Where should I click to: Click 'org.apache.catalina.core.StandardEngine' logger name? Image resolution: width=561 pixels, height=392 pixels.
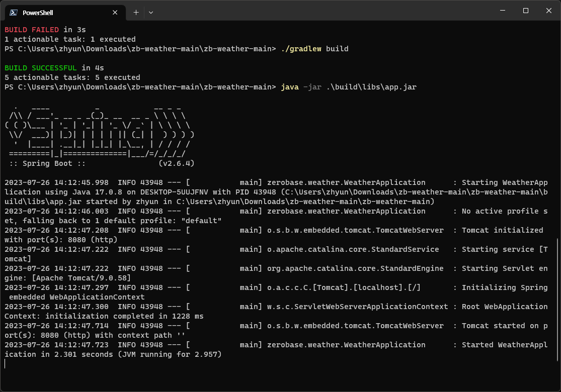[355, 268]
